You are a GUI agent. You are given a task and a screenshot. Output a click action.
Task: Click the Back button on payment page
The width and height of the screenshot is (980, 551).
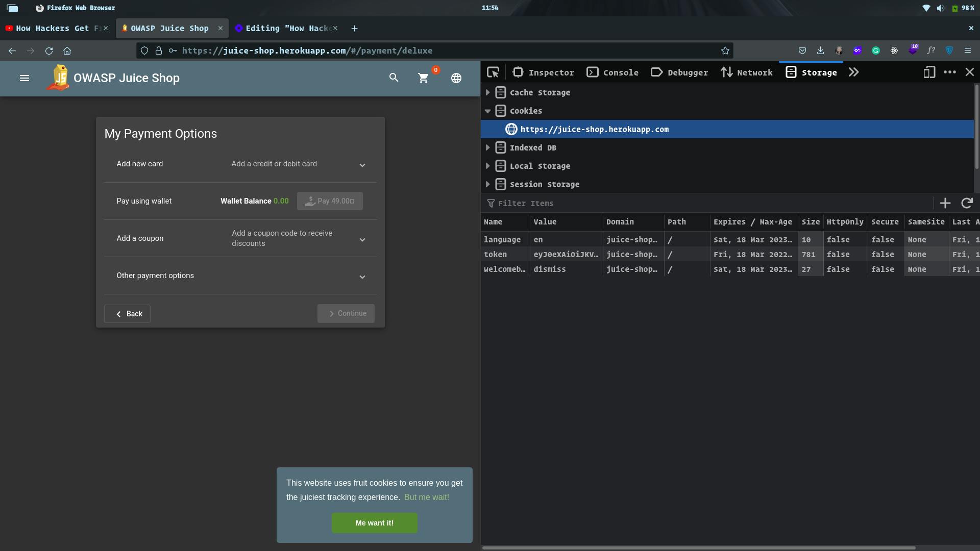point(127,314)
